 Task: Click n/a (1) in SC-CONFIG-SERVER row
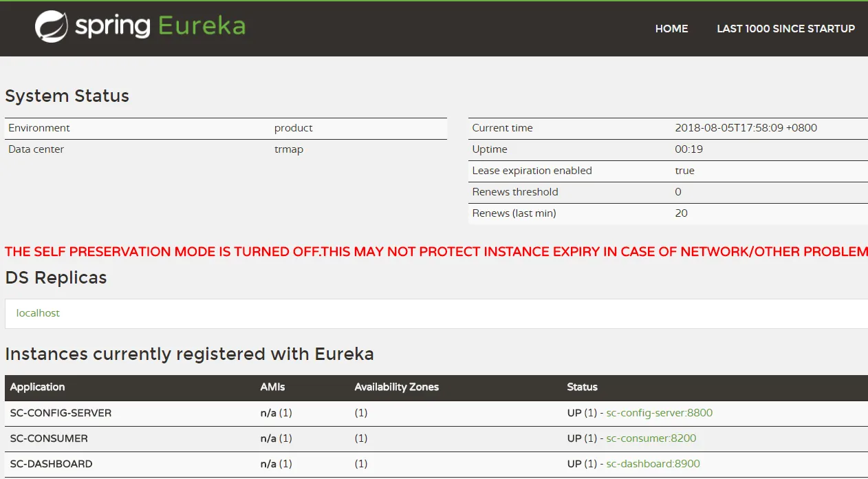pyautogui.click(x=276, y=413)
